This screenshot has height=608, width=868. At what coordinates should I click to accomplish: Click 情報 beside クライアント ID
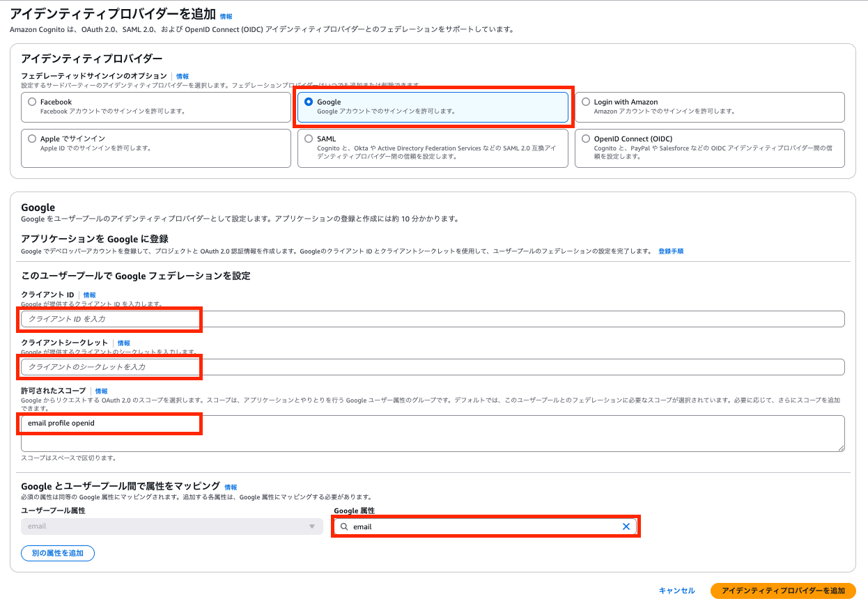[89, 295]
